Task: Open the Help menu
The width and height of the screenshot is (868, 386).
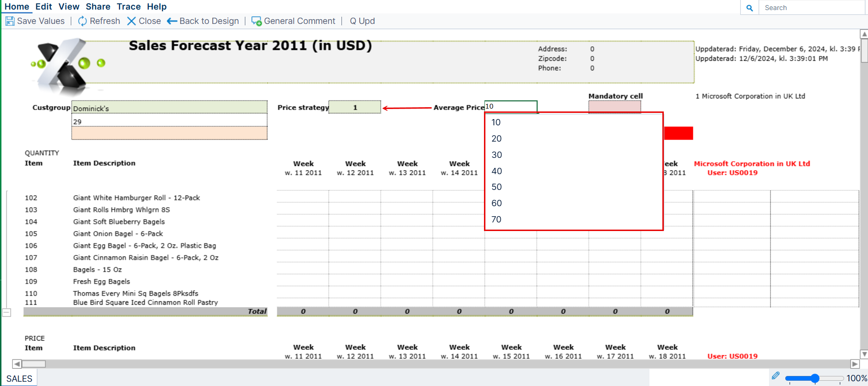Action: click(x=157, y=7)
